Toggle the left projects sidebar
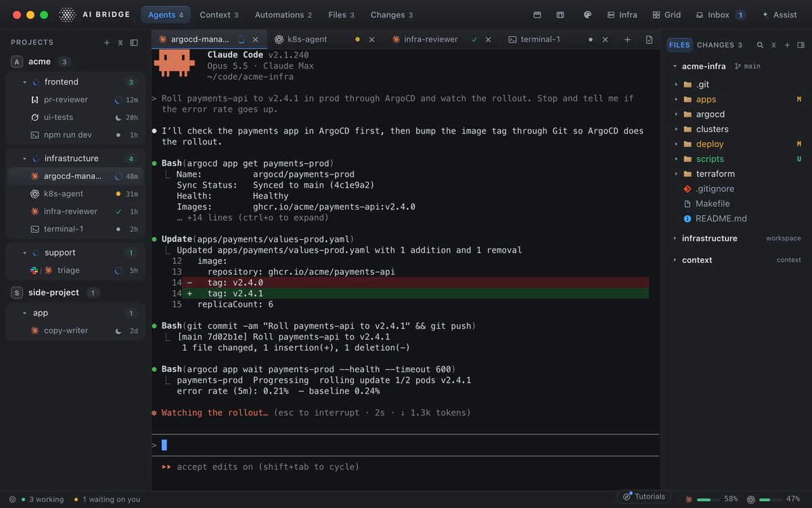Screen dimensions: 812x508 [134, 43]
